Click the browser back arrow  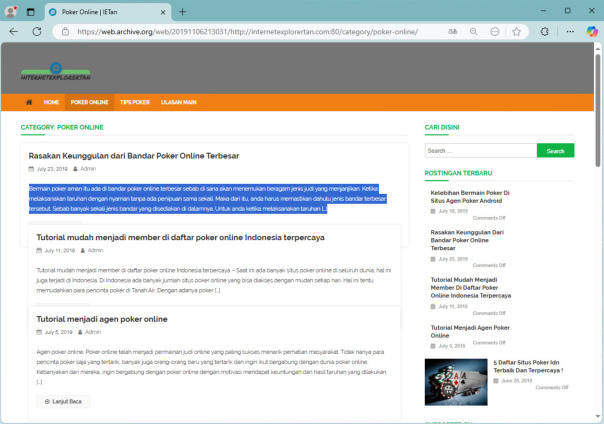(x=14, y=32)
